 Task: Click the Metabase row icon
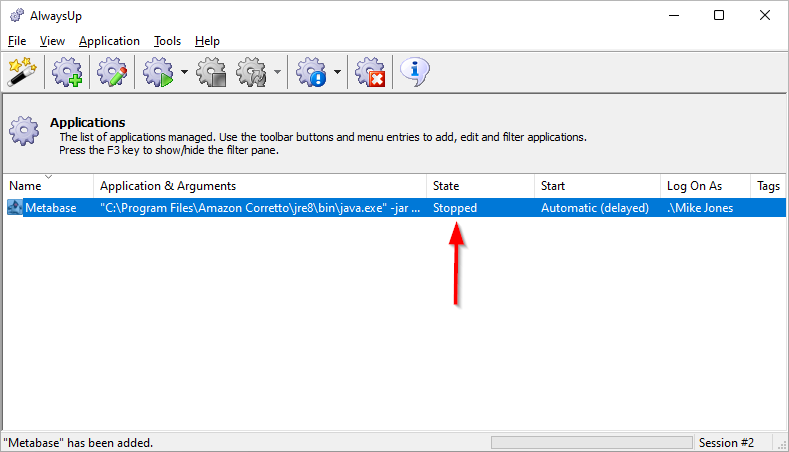click(x=15, y=207)
